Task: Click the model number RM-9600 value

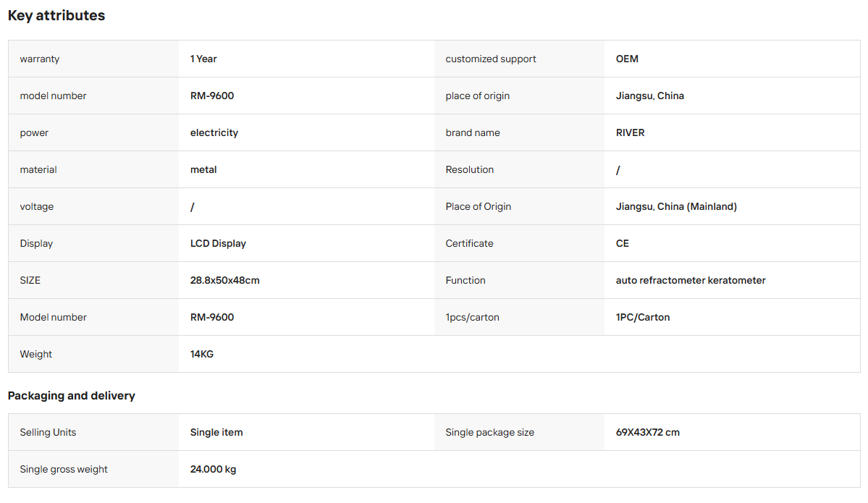Action: [x=212, y=96]
